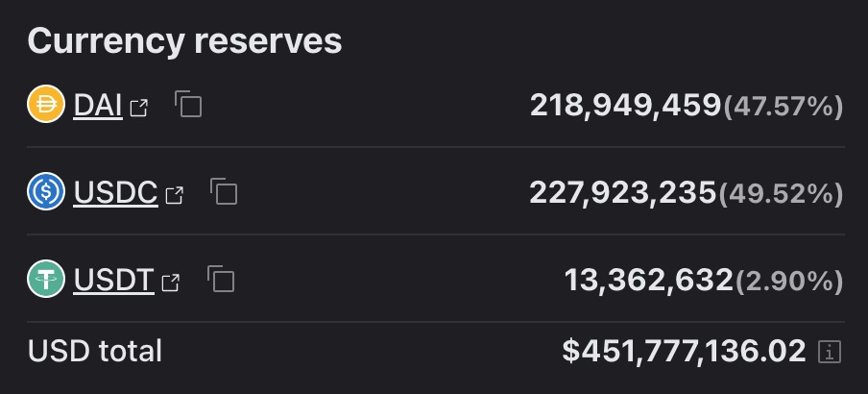This screenshot has height=394, width=868.
Task: Click the DAI token logo icon
Action: click(47, 105)
